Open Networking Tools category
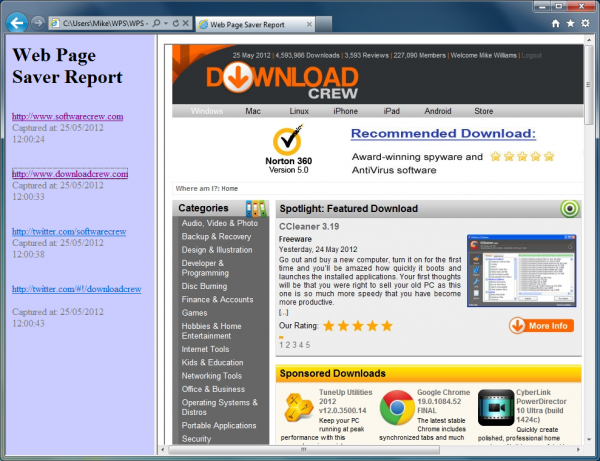Viewport: 600px width, 461px height. pos(212,376)
